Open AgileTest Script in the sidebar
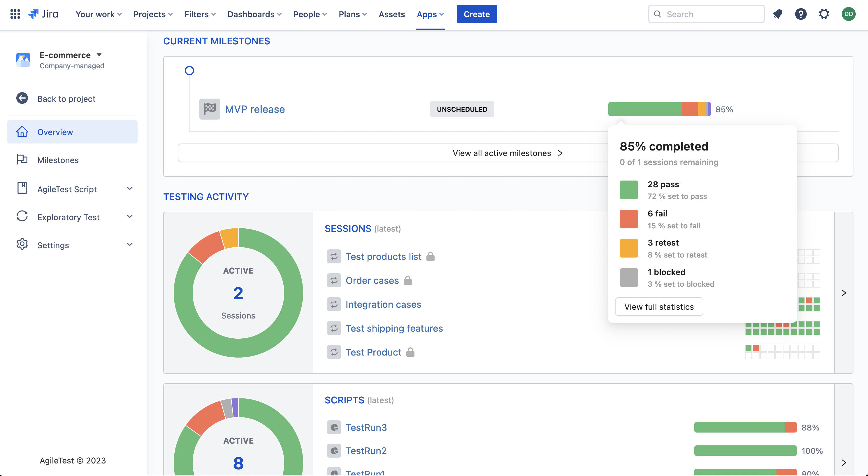Screen dimensions: 868x476 72,189
